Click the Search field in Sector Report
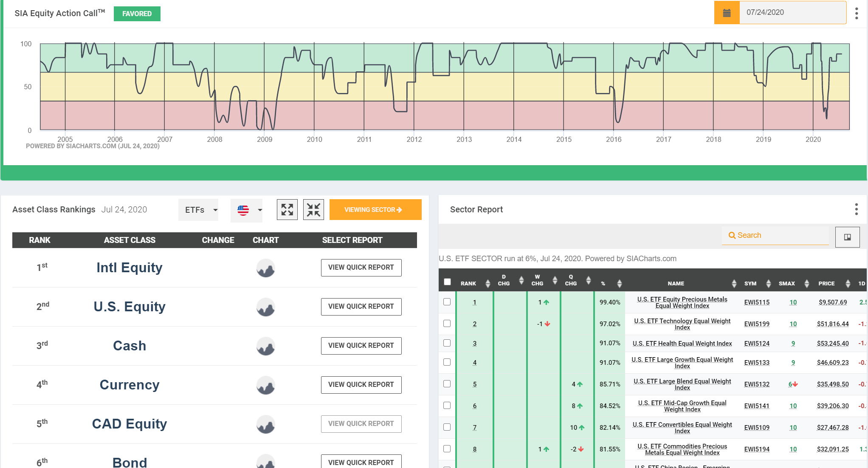The height and width of the screenshot is (468, 868). coord(775,235)
